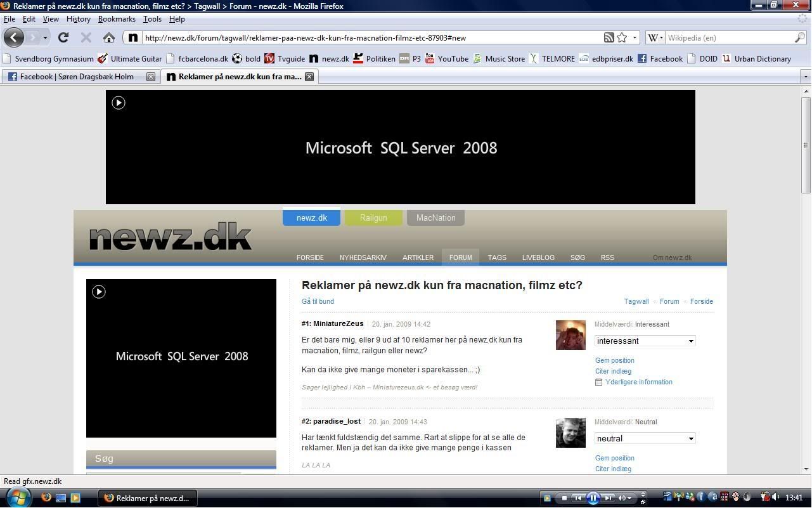
Task: Stop playback in the taskbar media player
Action: [x=564, y=498]
